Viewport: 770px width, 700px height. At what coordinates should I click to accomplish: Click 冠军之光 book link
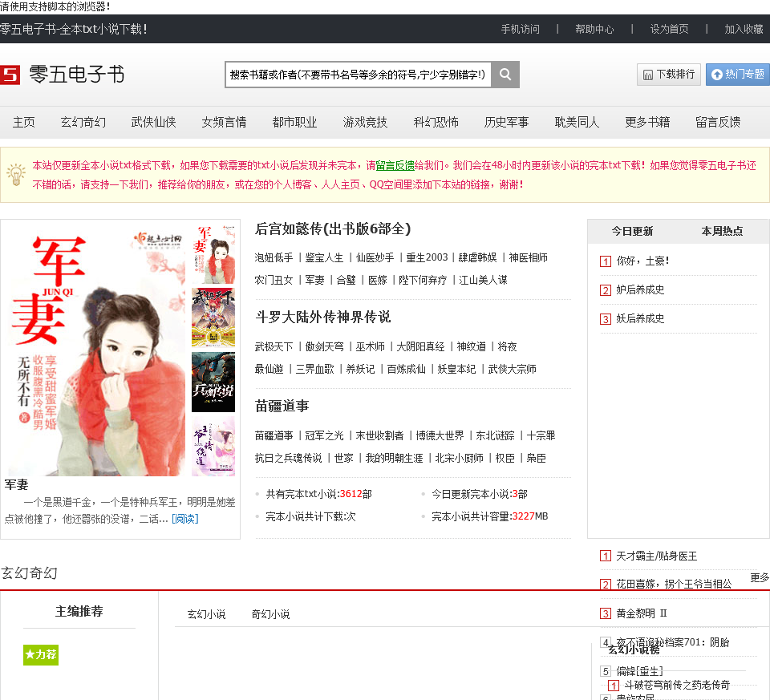coord(324,435)
